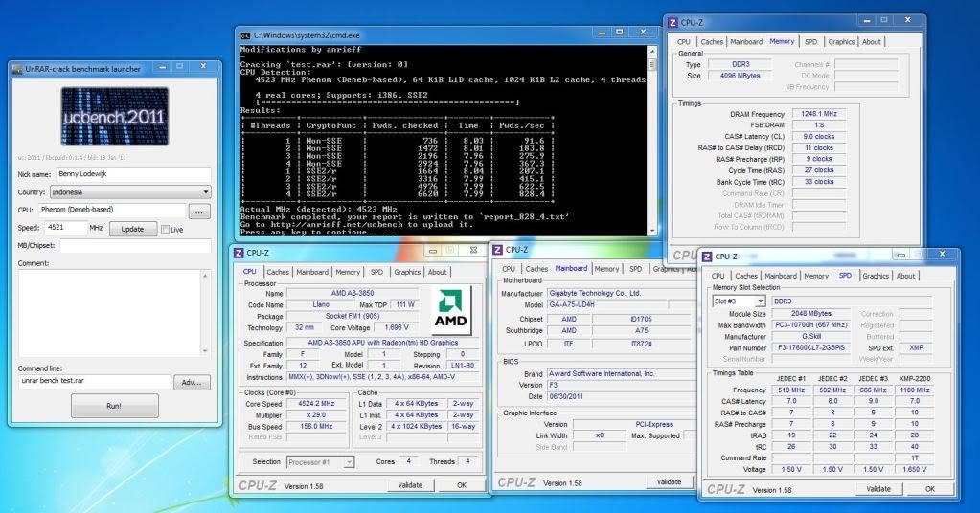Select Caches tab in CPU-Z Mainboard window
This screenshot has height=513, width=980.
pos(536,269)
